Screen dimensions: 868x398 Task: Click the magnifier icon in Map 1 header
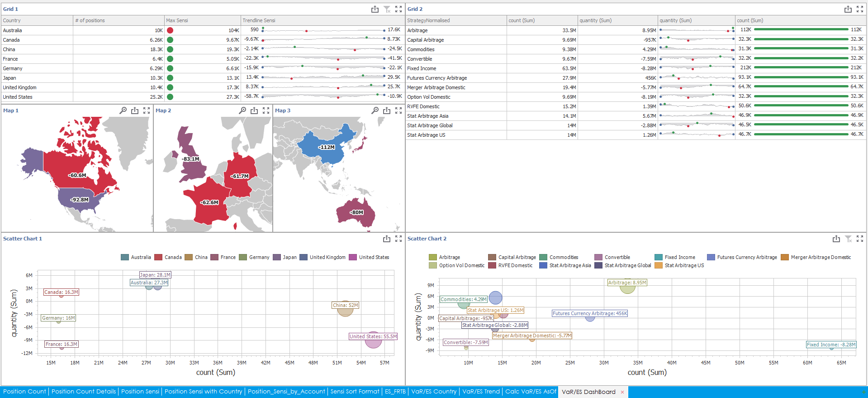click(123, 110)
